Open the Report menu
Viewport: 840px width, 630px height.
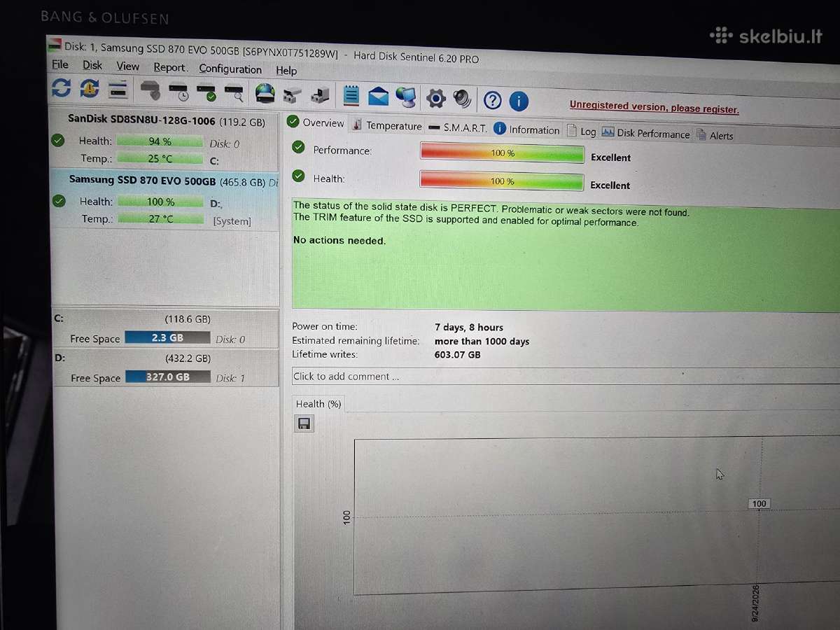click(170, 67)
